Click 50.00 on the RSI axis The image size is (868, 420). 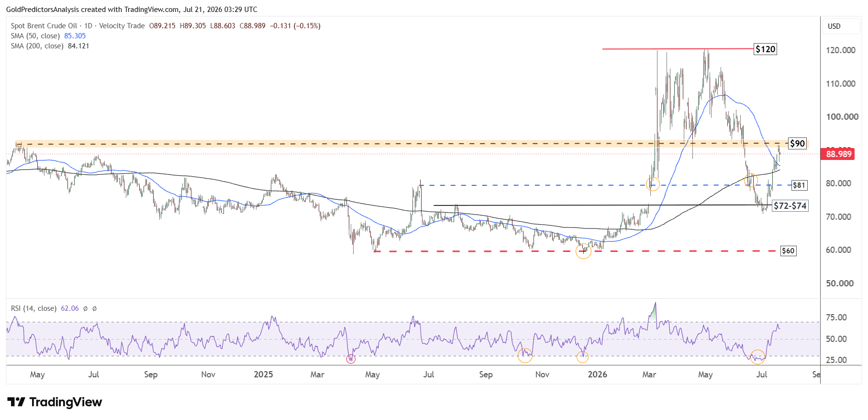(836, 339)
